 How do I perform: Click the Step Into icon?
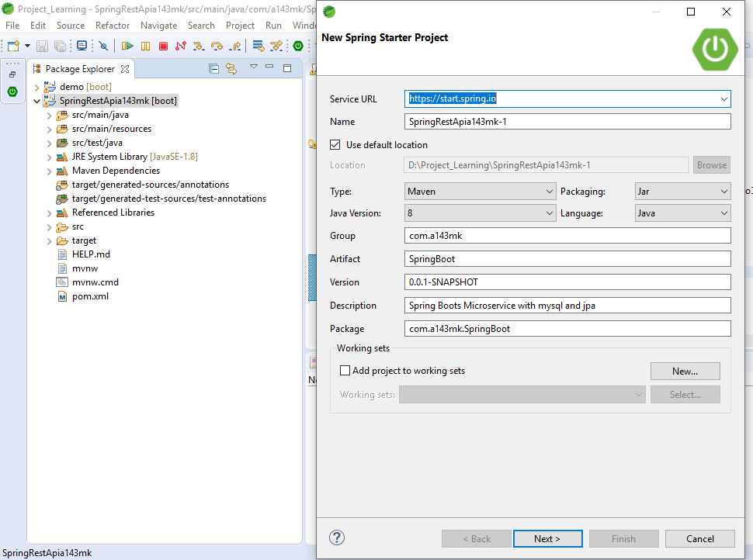pyautogui.click(x=199, y=45)
